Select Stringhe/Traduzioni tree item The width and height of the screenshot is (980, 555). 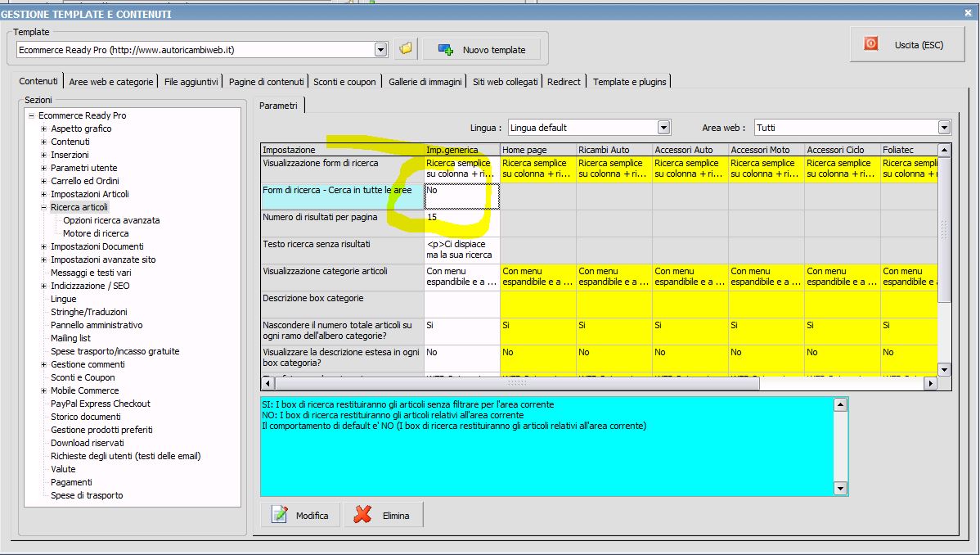point(88,312)
